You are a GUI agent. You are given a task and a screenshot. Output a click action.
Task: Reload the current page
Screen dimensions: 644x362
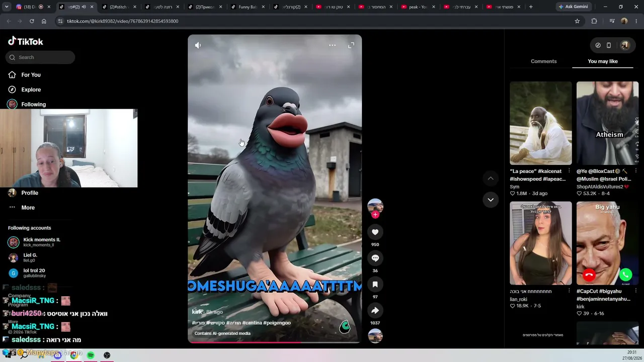coord(32,21)
